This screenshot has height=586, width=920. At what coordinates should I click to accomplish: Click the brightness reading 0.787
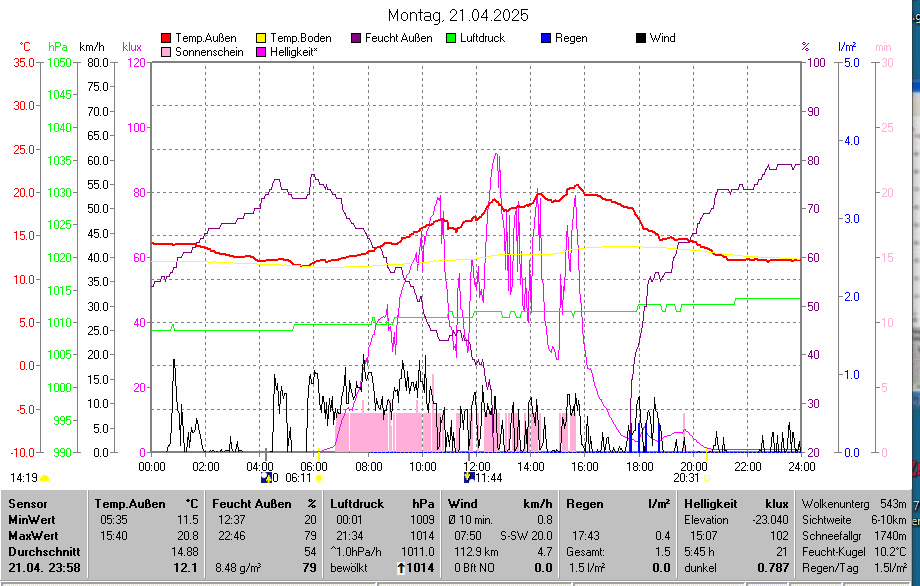point(773,568)
